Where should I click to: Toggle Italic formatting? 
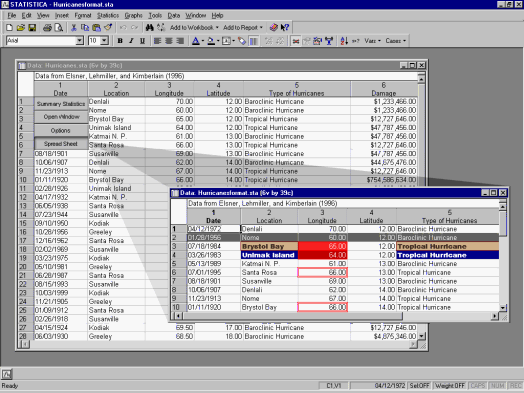(x=131, y=41)
